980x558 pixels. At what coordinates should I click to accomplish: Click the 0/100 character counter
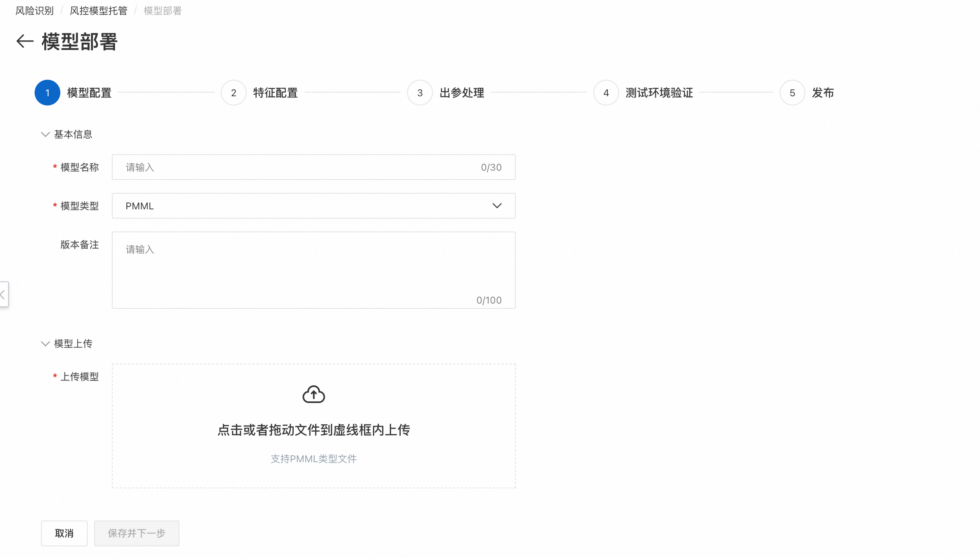pos(489,300)
